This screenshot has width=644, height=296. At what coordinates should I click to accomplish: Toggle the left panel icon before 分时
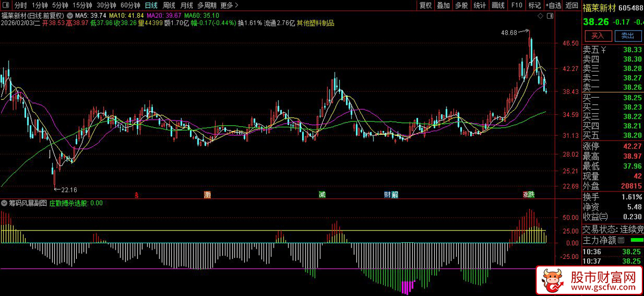pos(5,5)
